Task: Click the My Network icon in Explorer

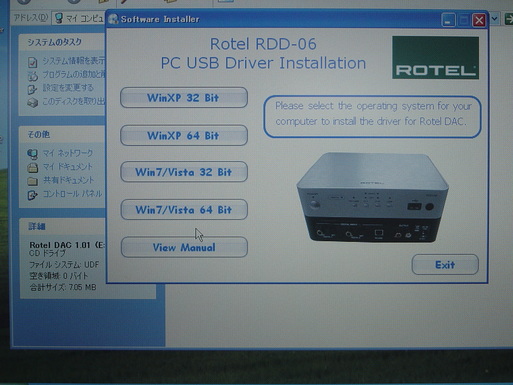Action: click(32, 154)
